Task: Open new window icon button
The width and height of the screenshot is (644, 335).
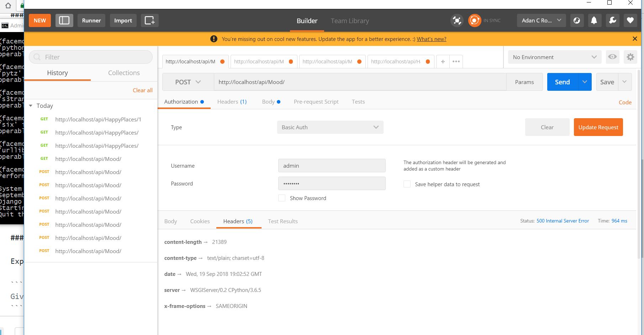Action: pyautogui.click(x=149, y=20)
